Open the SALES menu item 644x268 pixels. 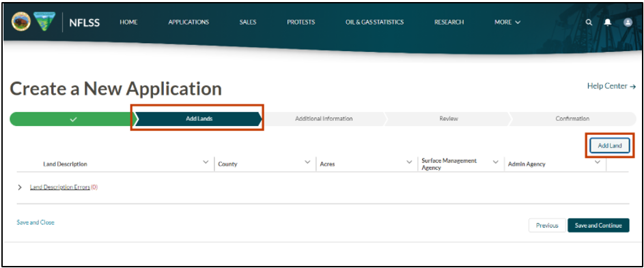click(248, 22)
